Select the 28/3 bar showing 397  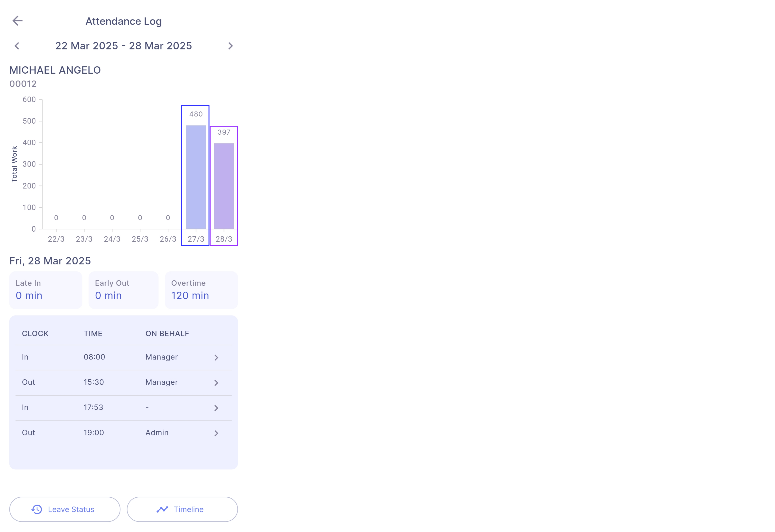(224, 186)
